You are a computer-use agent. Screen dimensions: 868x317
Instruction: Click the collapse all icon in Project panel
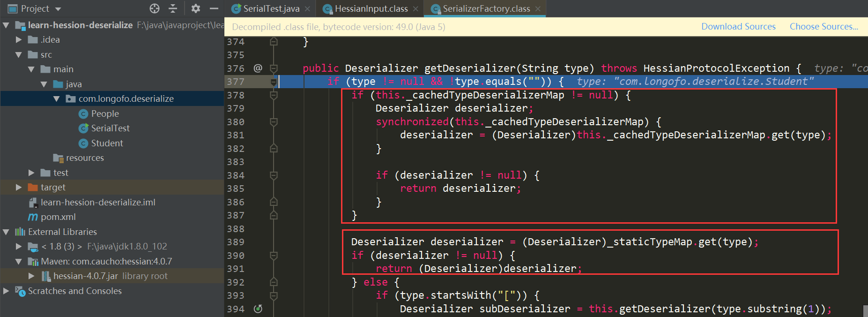pos(173,8)
